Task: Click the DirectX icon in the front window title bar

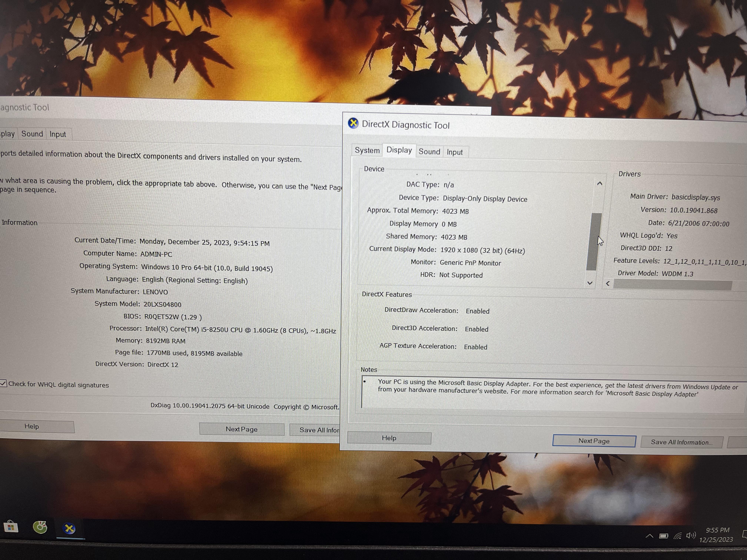Action: click(353, 123)
